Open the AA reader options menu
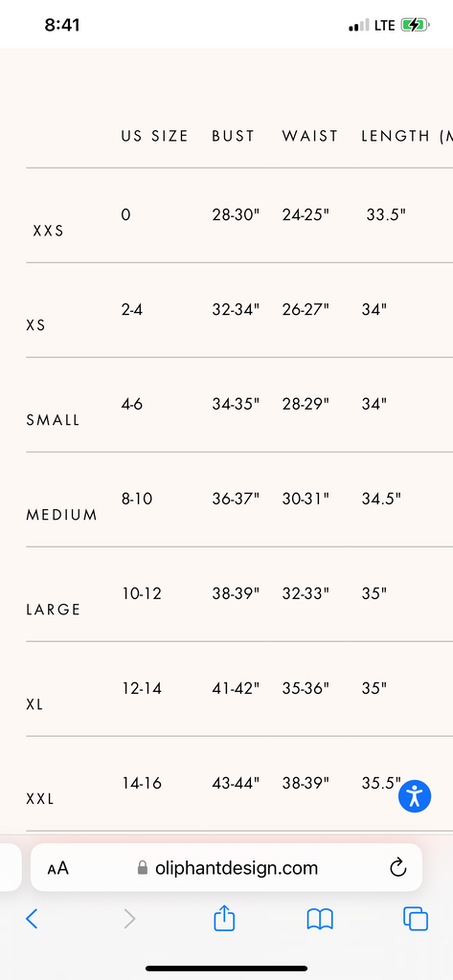The width and height of the screenshot is (453, 980). (x=58, y=868)
